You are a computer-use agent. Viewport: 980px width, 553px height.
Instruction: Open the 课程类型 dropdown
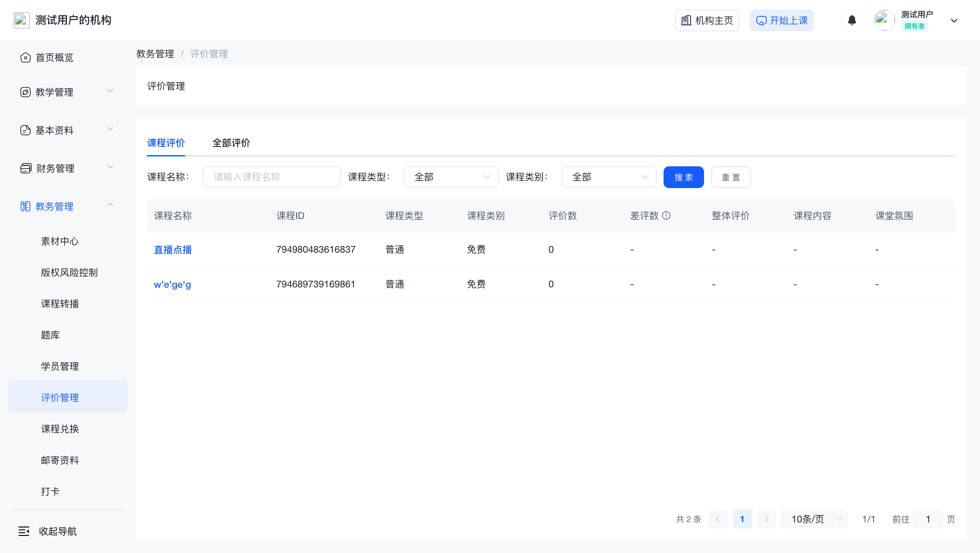click(x=451, y=177)
